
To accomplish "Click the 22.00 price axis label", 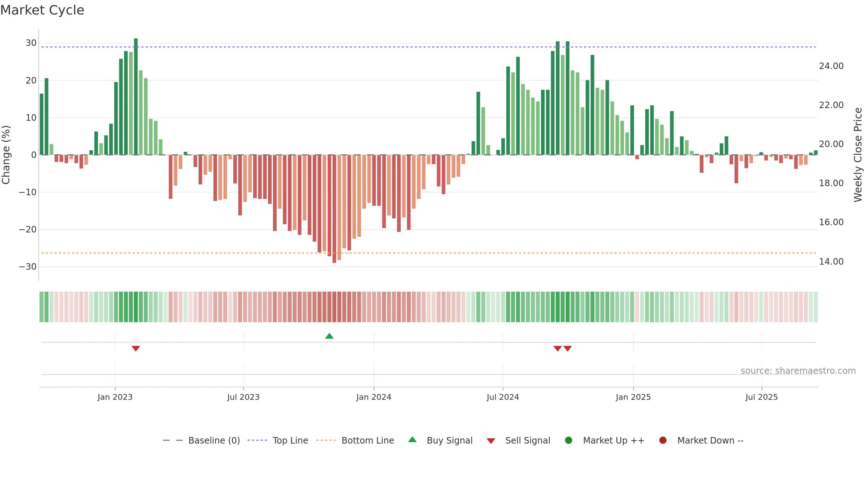I will [x=831, y=105].
